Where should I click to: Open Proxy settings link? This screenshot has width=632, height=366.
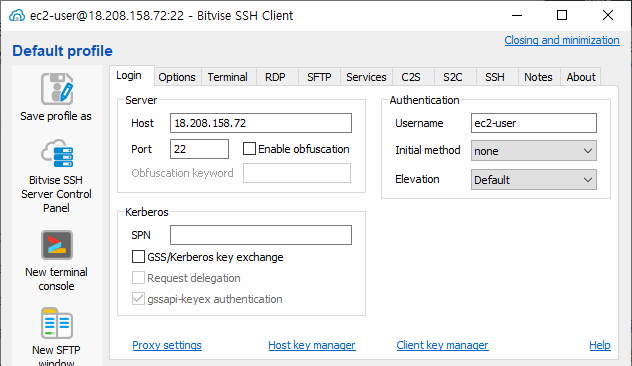coord(167,345)
